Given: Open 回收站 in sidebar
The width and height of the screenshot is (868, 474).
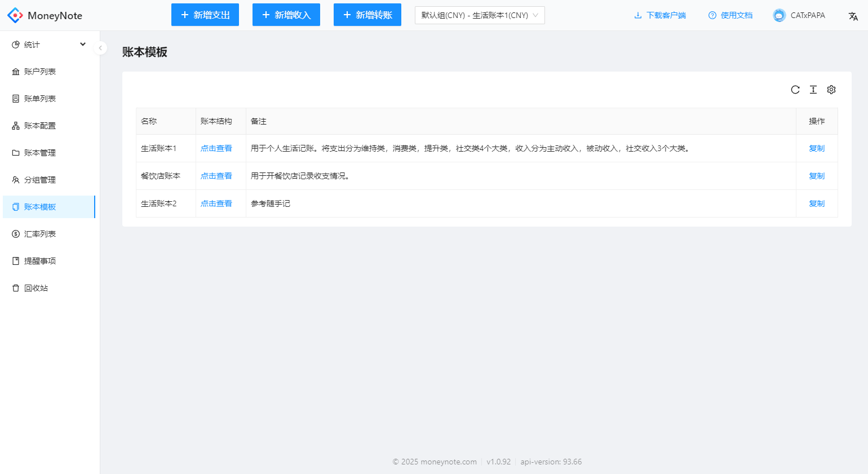Looking at the screenshot, I should 49,288.
